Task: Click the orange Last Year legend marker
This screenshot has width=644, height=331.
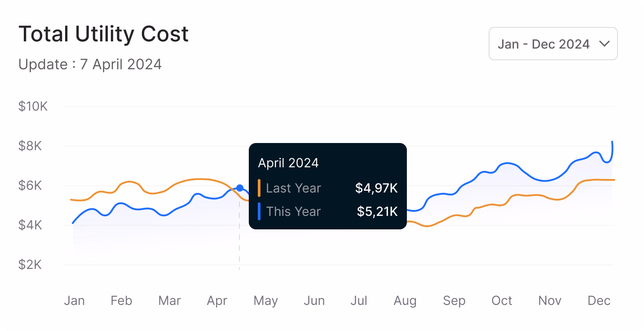Action: (260, 188)
